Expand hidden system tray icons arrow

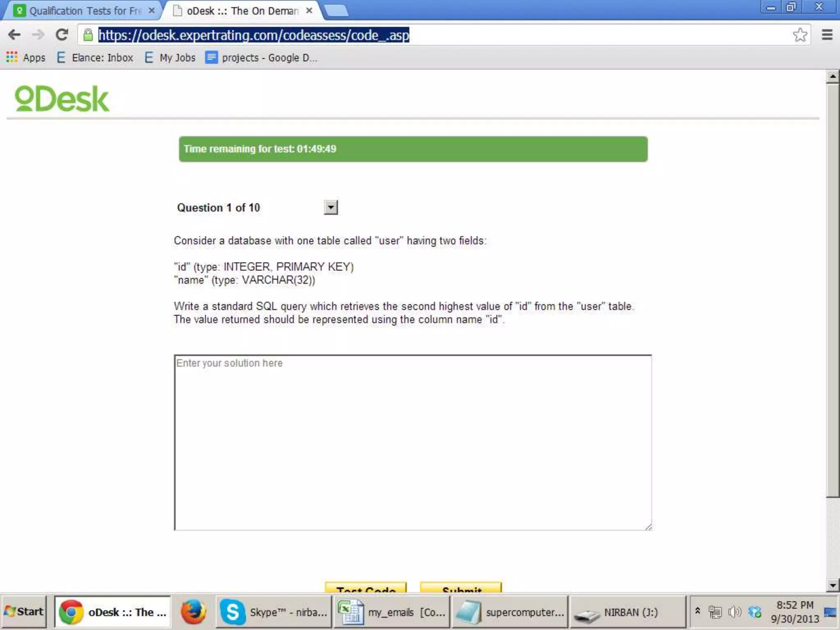coord(697,611)
